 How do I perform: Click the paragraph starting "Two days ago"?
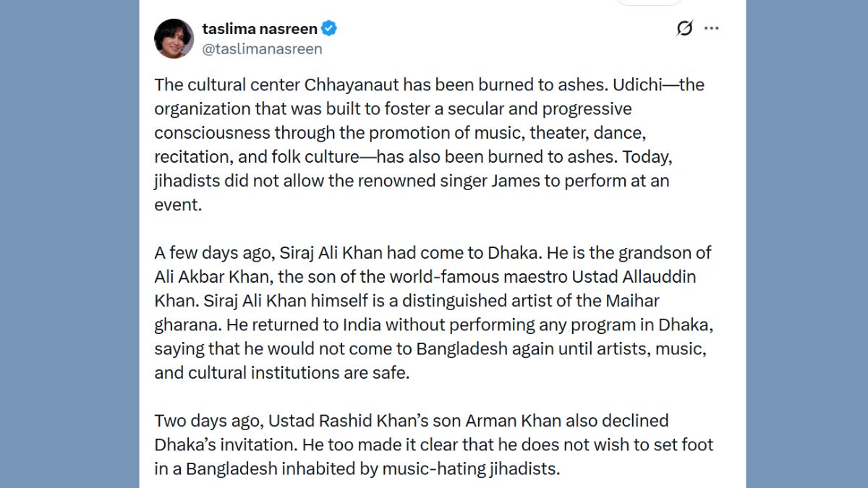click(434, 444)
